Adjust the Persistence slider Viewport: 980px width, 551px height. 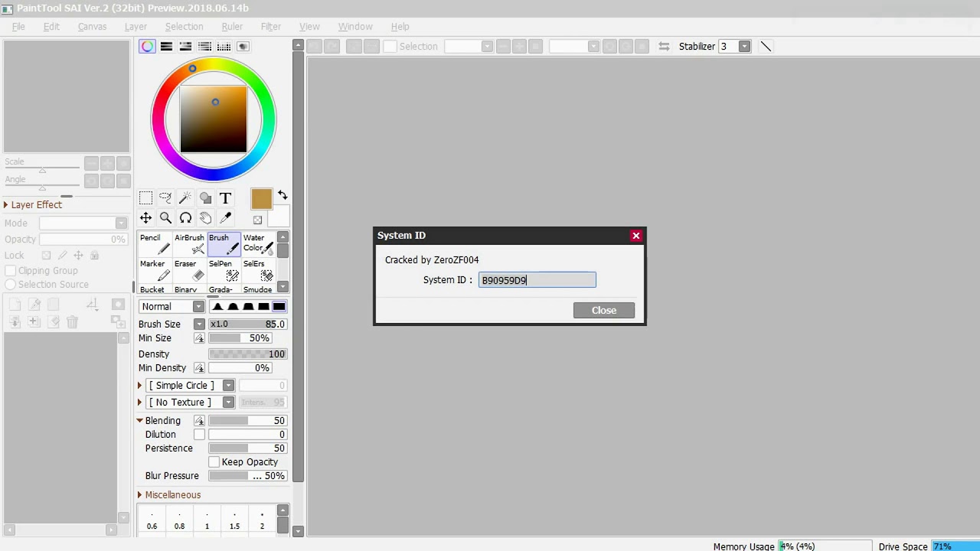247,448
